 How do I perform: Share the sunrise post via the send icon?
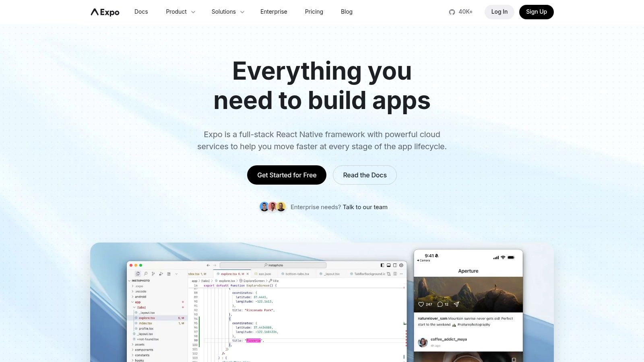click(x=456, y=304)
